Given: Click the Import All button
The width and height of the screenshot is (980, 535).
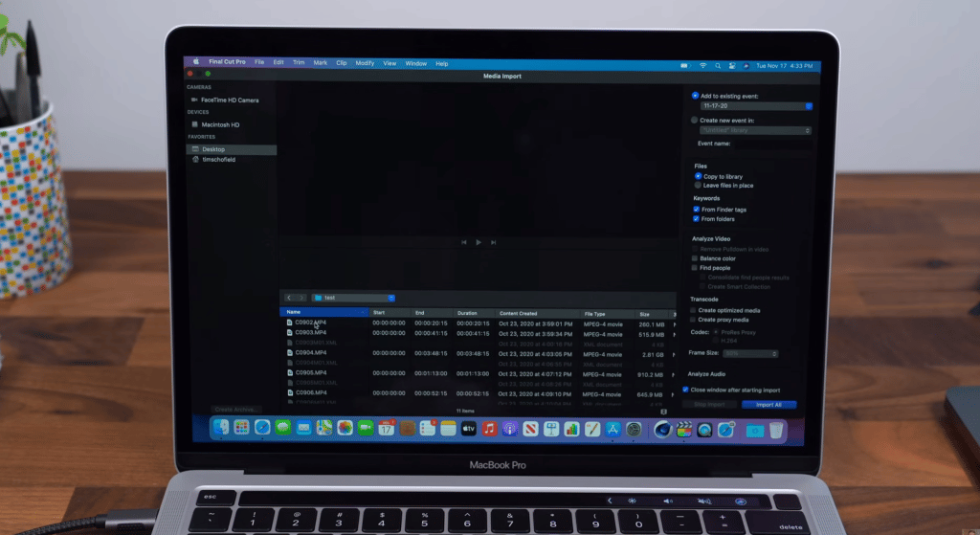Looking at the screenshot, I should pyautogui.click(x=768, y=405).
